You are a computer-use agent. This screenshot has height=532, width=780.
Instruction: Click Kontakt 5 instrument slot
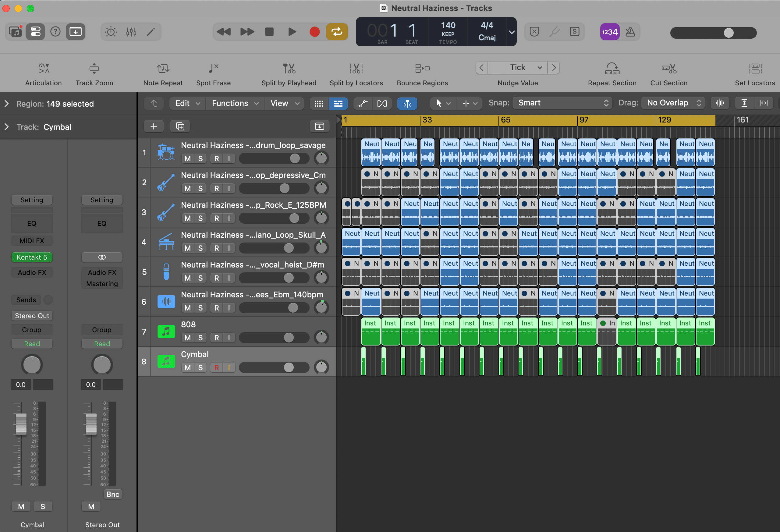click(32, 257)
